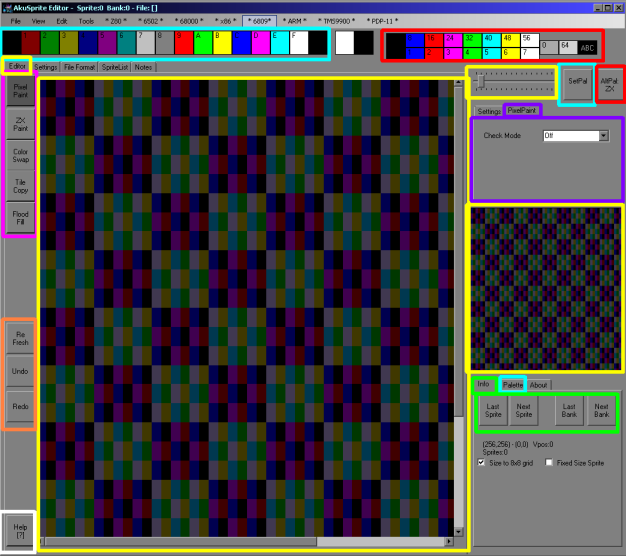Switch to the File Format tab

(80, 67)
